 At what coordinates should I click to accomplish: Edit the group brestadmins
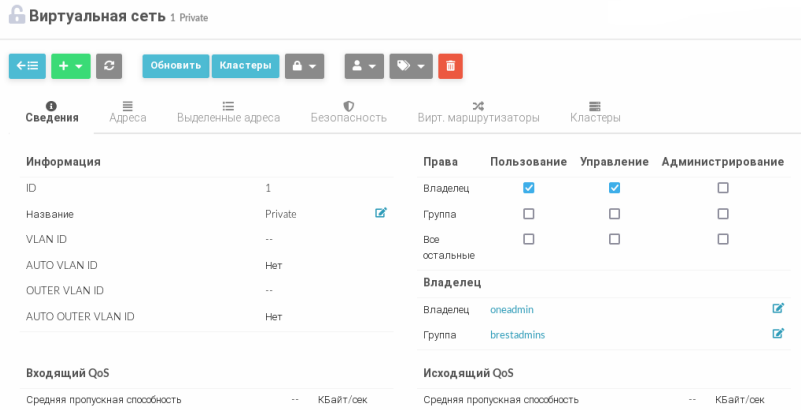tap(778, 334)
